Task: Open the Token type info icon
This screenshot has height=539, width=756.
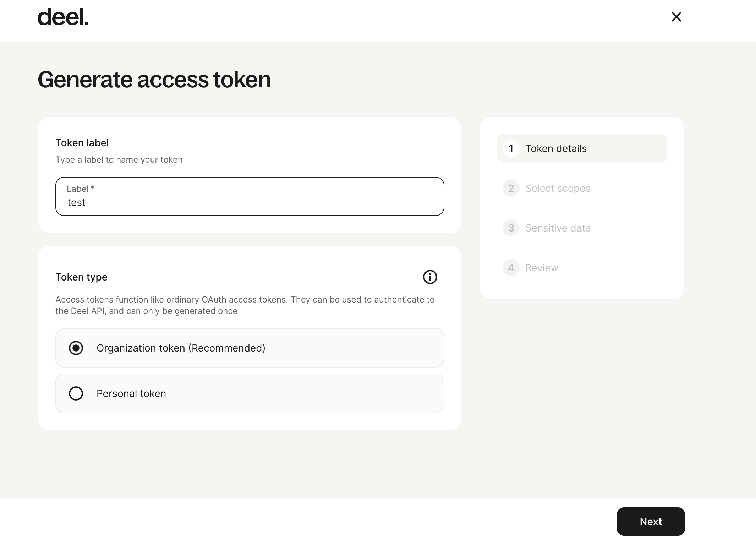Action: [x=430, y=277]
